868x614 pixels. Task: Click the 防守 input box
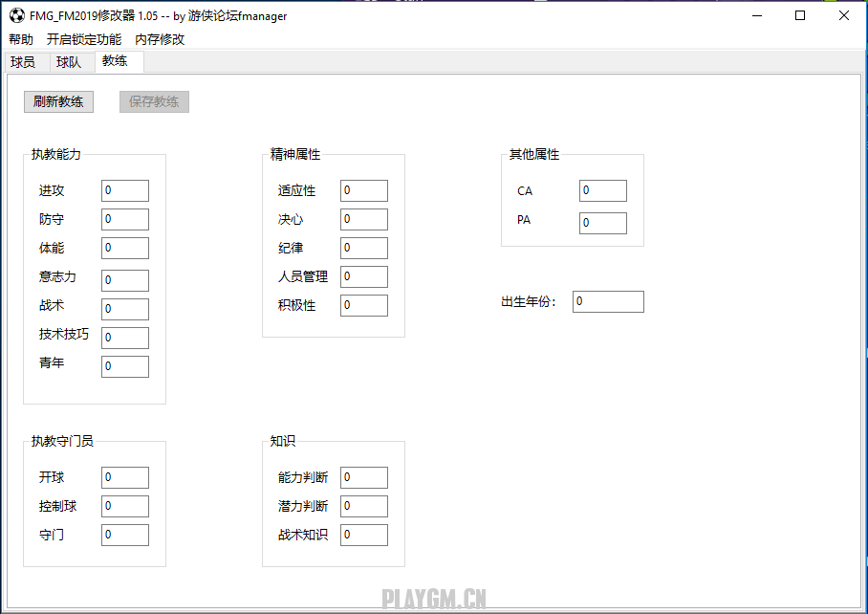click(x=125, y=219)
